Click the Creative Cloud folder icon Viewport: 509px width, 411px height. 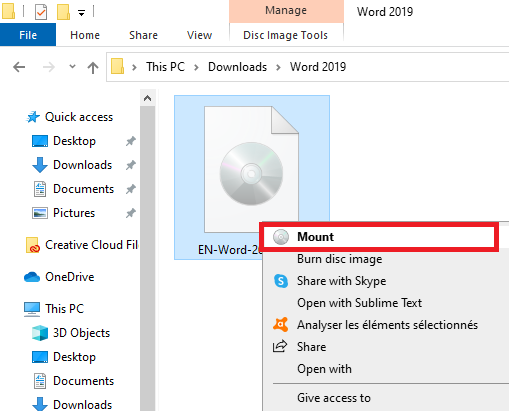(x=33, y=245)
